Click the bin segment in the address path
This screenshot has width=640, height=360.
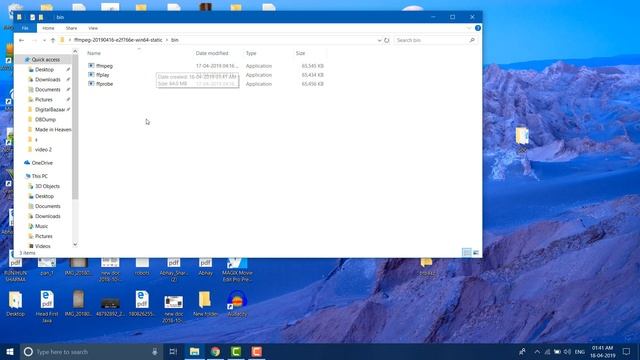(175, 40)
